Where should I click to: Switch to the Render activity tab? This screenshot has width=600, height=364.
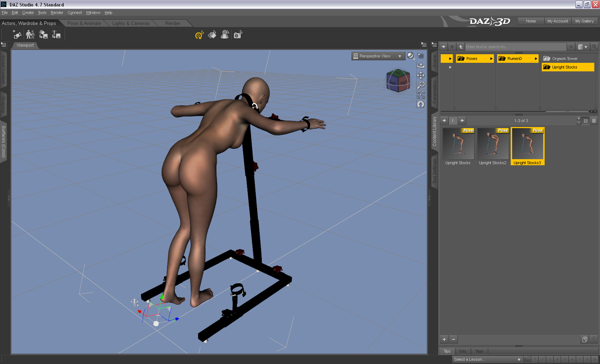click(x=172, y=23)
